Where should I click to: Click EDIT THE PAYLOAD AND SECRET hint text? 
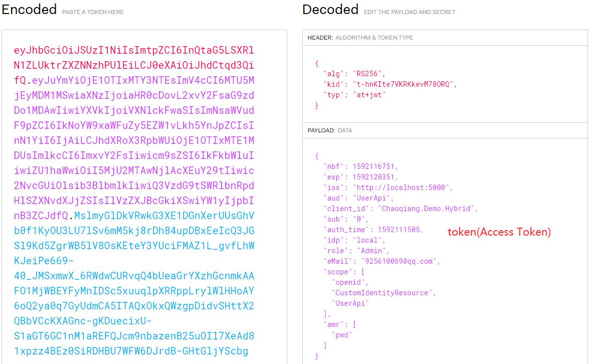[411, 12]
